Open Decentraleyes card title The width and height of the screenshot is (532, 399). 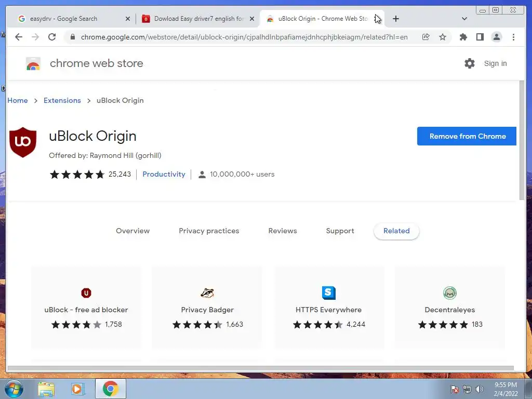pyautogui.click(x=450, y=310)
